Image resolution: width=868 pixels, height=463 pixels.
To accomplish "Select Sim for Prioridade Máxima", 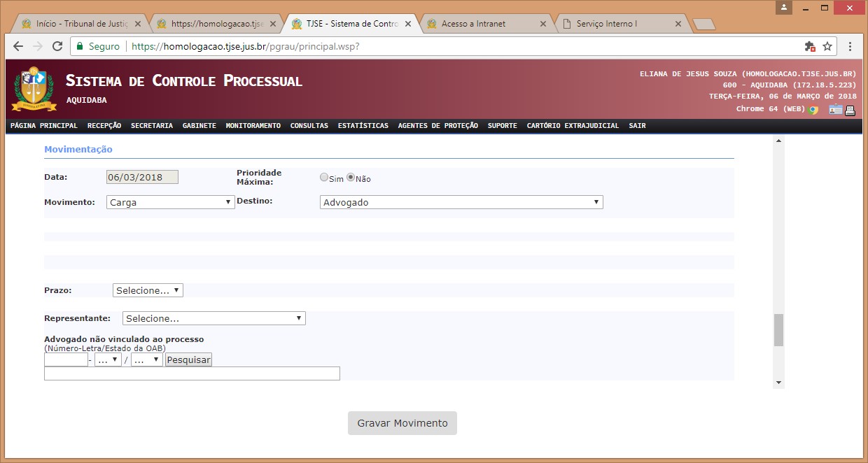I will (x=324, y=178).
